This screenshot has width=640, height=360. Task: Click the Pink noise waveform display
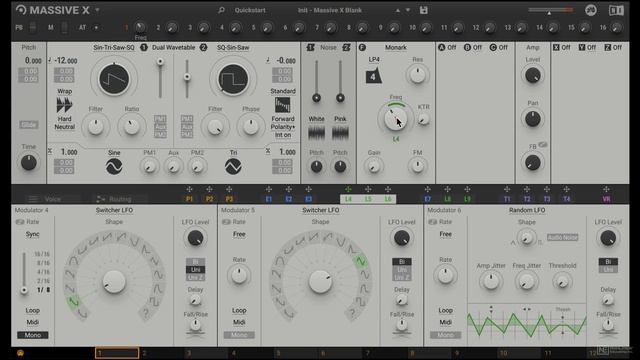340,133
